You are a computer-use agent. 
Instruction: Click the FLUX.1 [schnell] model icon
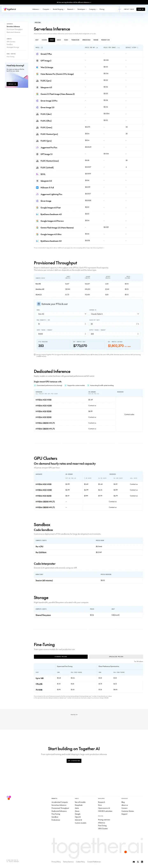click(37, 168)
